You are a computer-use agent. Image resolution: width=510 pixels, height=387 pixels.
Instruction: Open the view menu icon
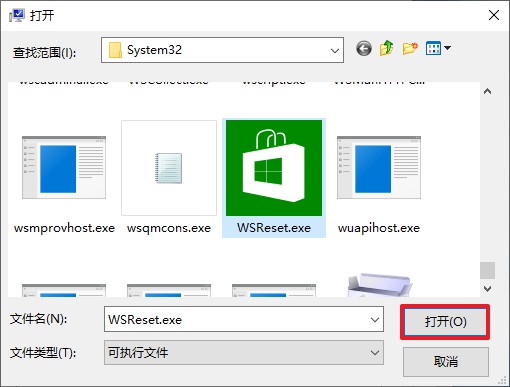click(x=433, y=48)
